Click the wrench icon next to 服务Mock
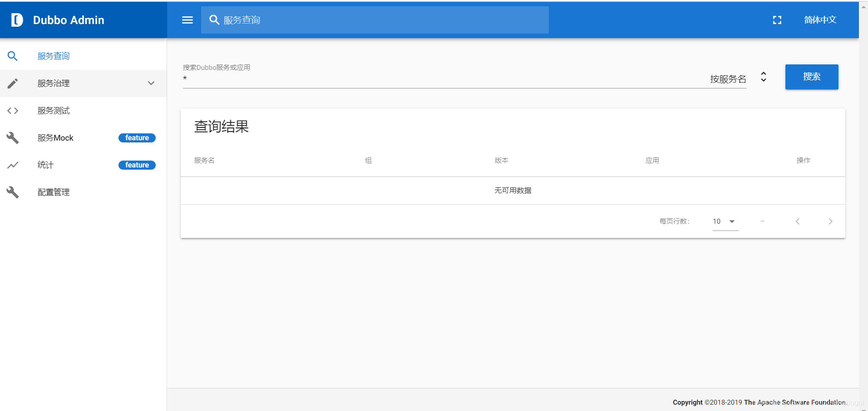The height and width of the screenshot is (411, 868). click(12, 137)
